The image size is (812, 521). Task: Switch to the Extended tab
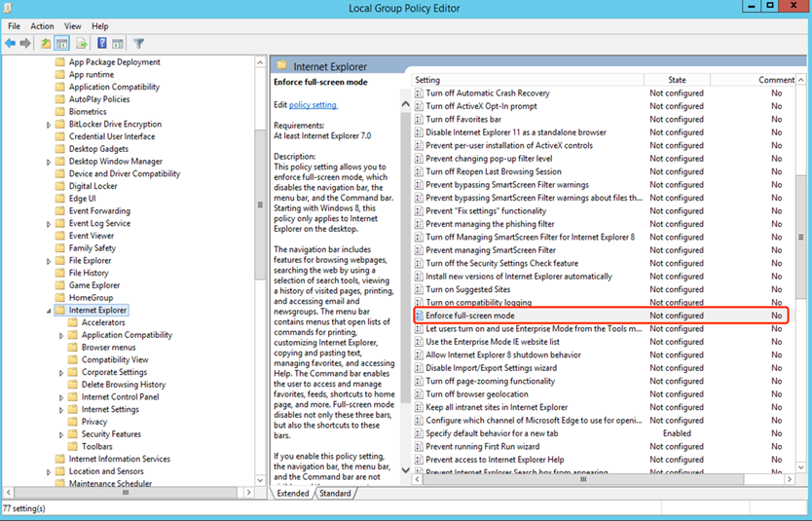click(x=293, y=493)
